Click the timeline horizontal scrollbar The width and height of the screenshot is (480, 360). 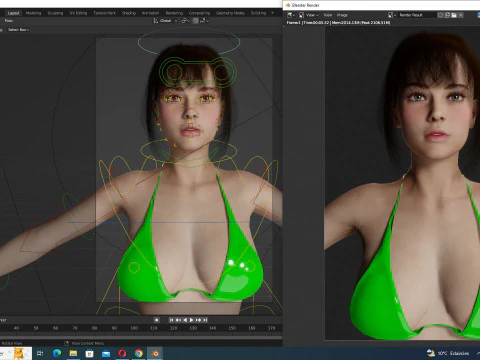pos(141,337)
